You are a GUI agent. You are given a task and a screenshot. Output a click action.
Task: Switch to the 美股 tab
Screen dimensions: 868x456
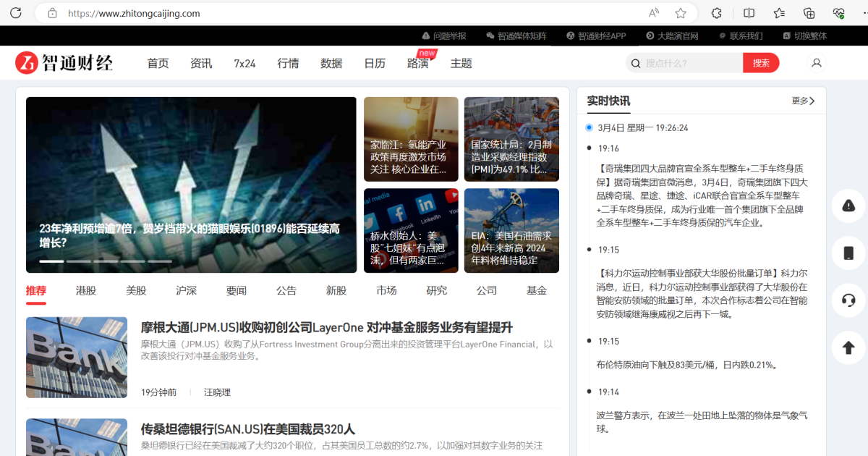pyautogui.click(x=135, y=290)
